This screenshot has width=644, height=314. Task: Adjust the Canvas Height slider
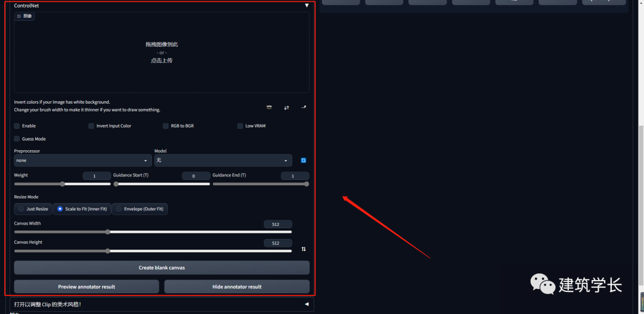(x=153, y=251)
